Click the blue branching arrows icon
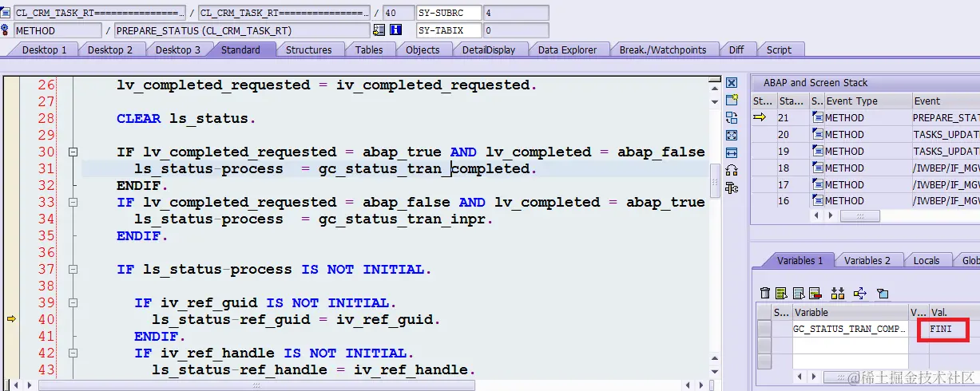Viewport: 980px width, 391px height. point(859,294)
